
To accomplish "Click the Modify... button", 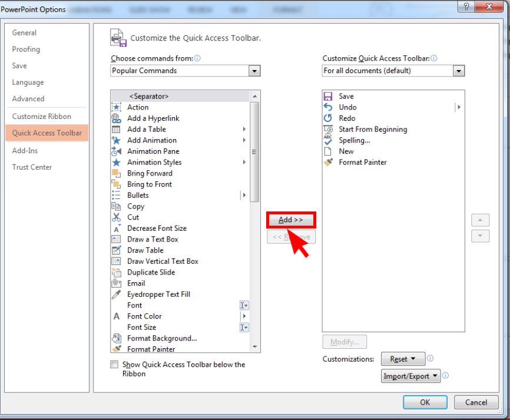I will [x=345, y=342].
